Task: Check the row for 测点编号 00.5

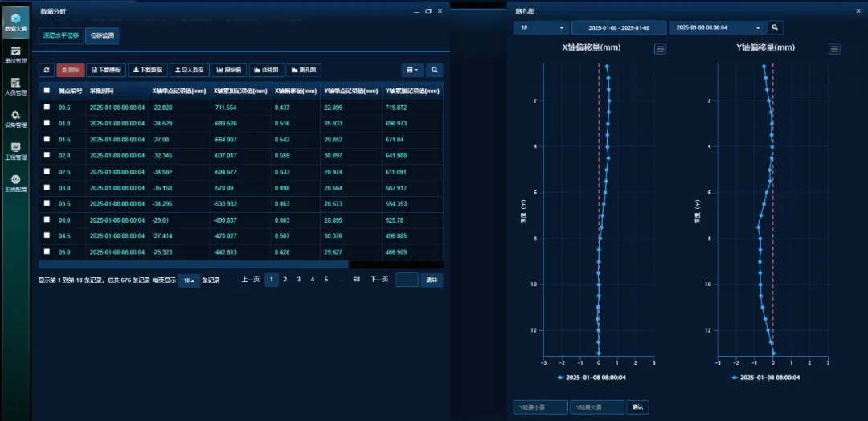Action: pos(47,107)
